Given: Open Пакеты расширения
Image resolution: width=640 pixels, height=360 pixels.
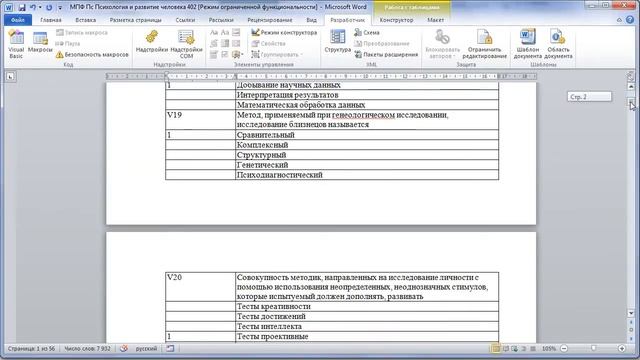Looking at the screenshot, I should [386, 54].
